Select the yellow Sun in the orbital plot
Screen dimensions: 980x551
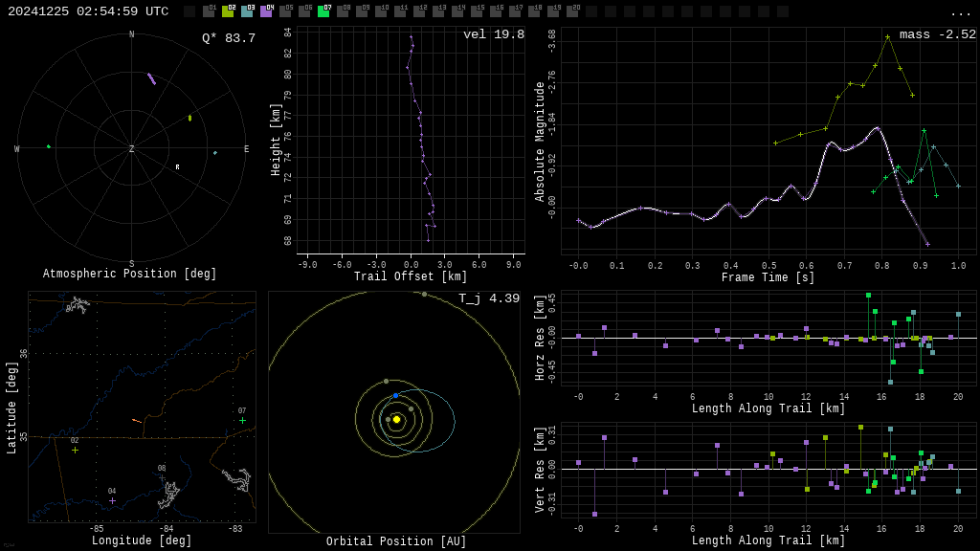(x=396, y=419)
